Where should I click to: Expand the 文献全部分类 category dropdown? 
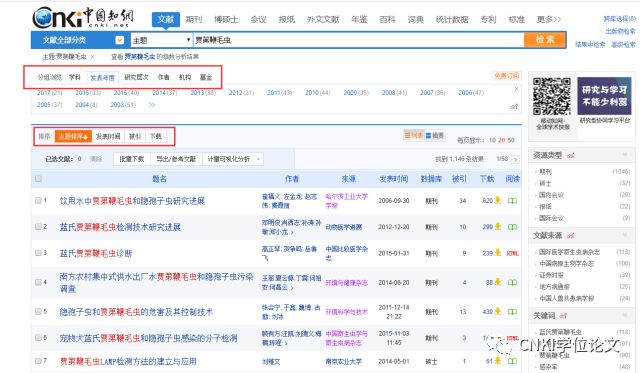point(120,40)
